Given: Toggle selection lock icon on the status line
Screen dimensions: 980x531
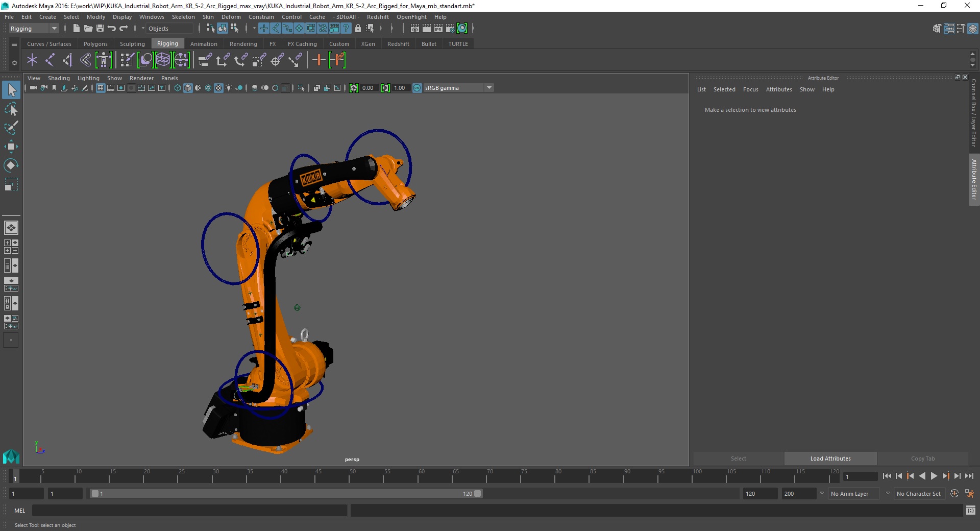Looking at the screenshot, I should point(358,29).
